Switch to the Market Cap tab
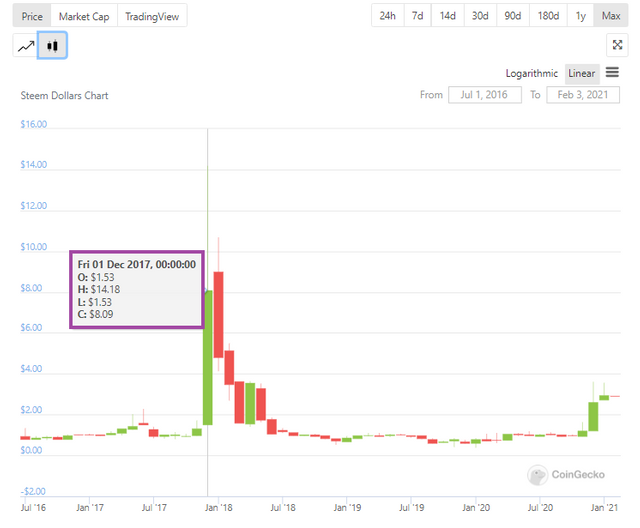The image size is (640, 528). coord(84,16)
